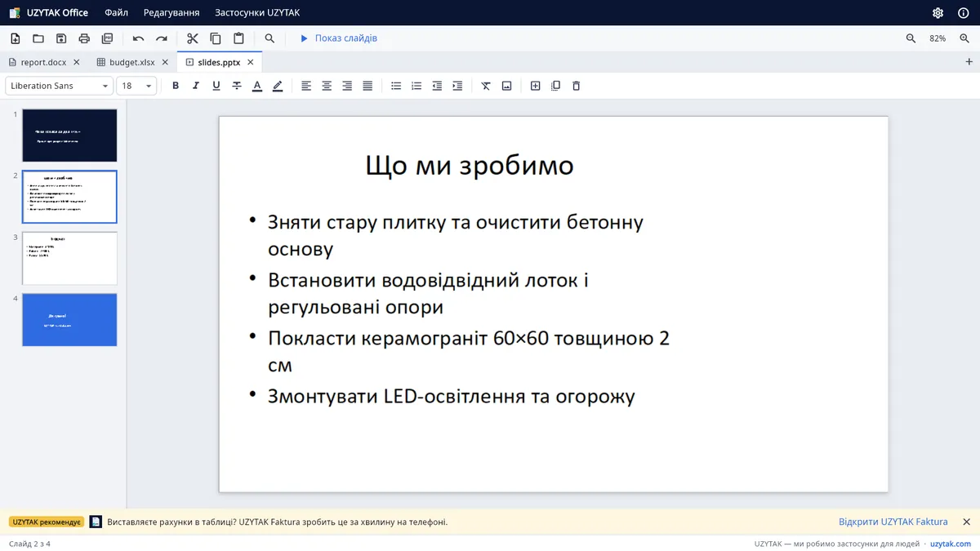Toggle bold formatting

(176, 86)
